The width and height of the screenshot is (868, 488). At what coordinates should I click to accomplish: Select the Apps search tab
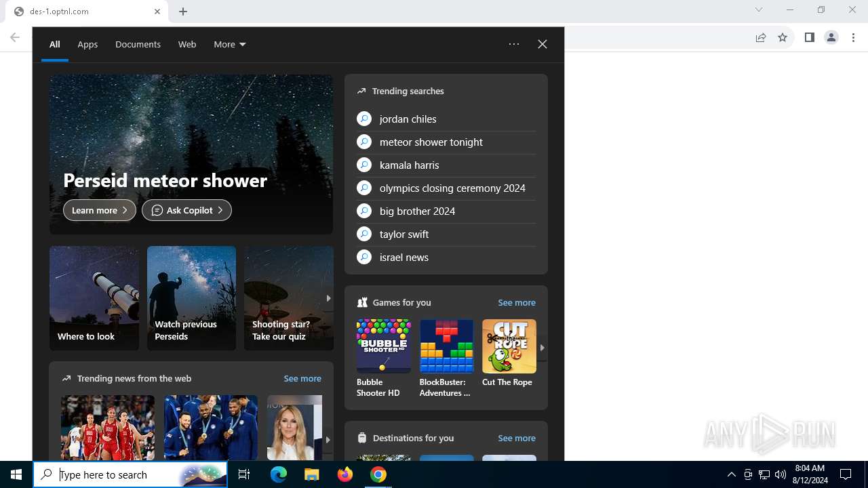87,44
